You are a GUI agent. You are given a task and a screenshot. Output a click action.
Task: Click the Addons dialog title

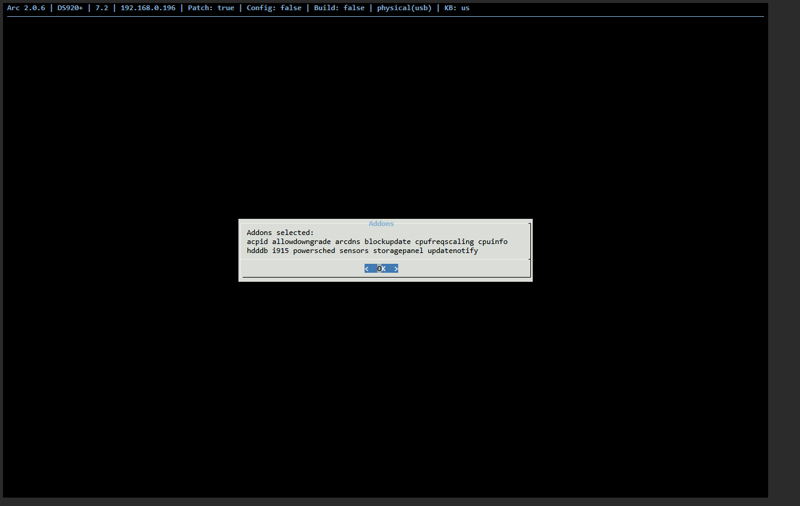[381, 224]
